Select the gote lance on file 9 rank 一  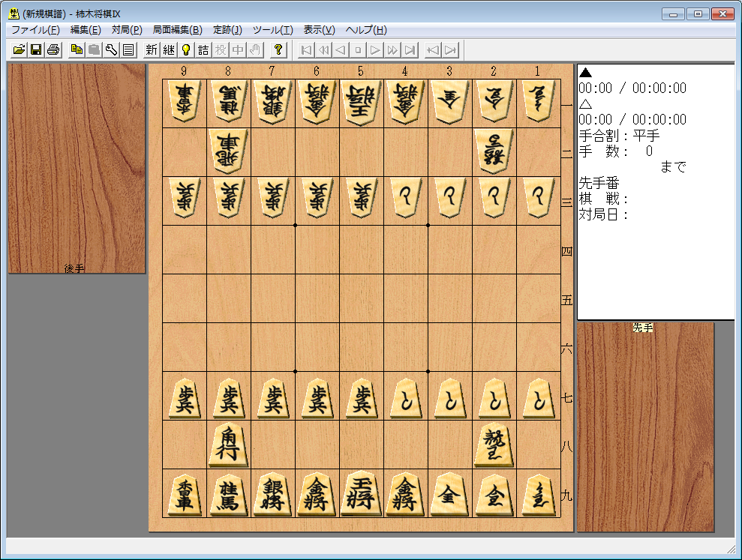[x=184, y=103]
